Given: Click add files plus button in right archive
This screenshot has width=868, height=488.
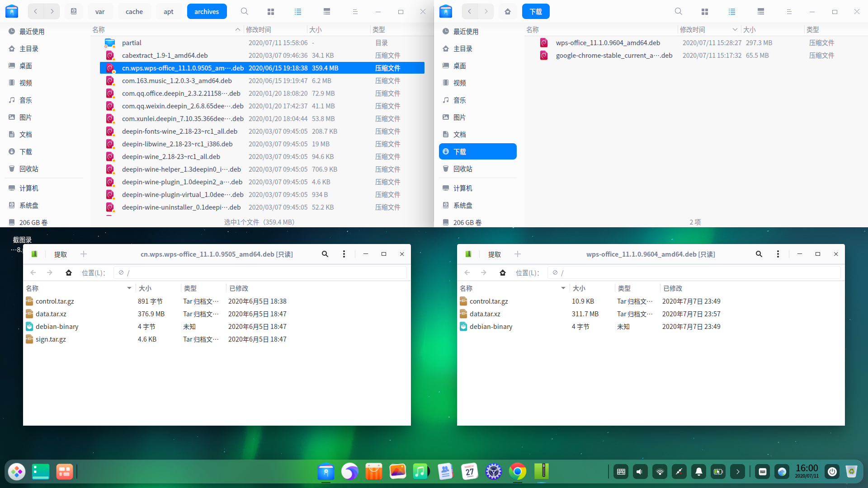Looking at the screenshot, I should click(518, 254).
